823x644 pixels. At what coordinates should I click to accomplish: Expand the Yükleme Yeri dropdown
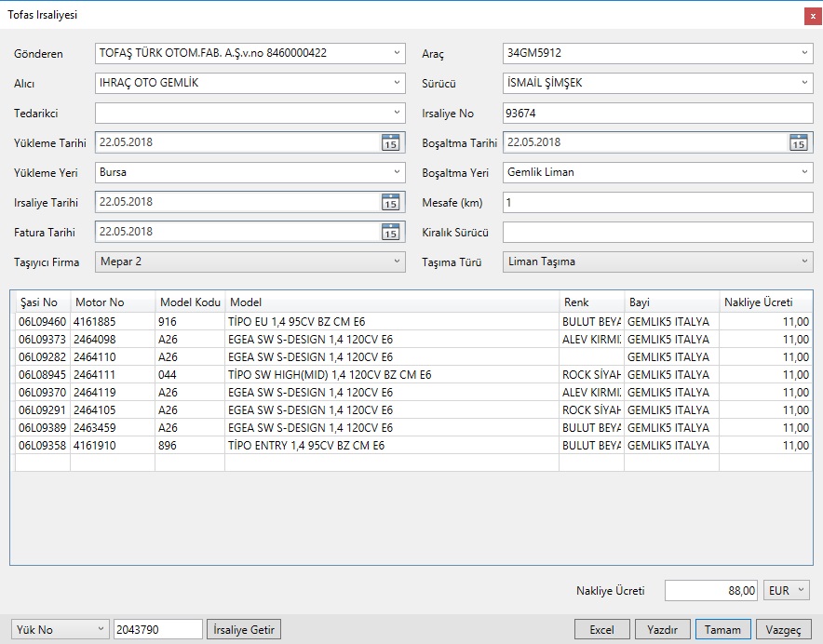click(397, 172)
